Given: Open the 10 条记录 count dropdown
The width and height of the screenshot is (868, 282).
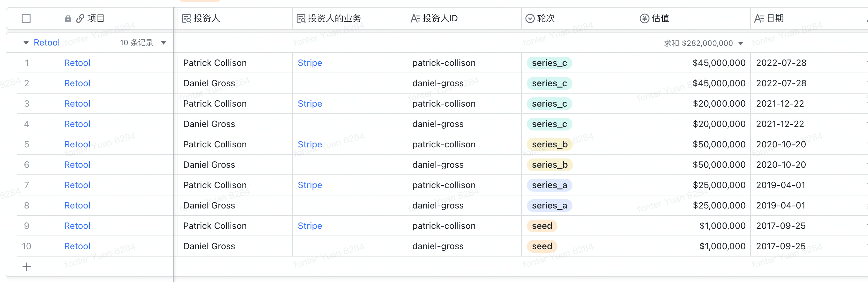Looking at the screenshot, I should coord(164,43).
